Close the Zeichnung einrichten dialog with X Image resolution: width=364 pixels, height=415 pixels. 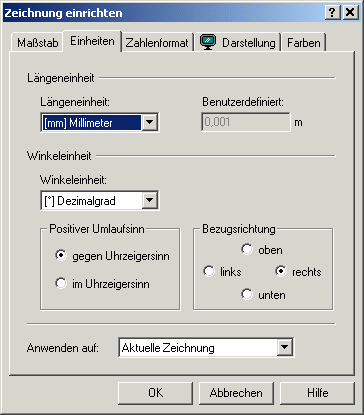tap(350, 13)
